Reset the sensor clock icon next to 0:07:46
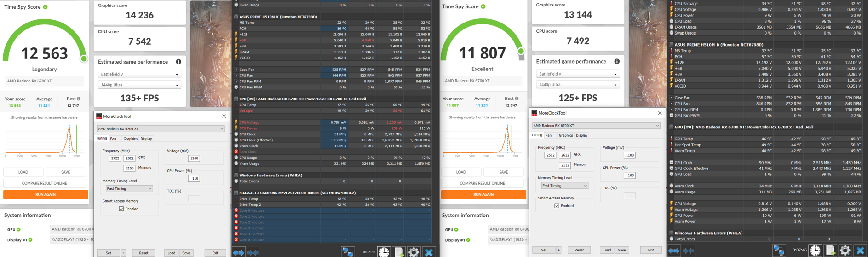 click(815, 250)
